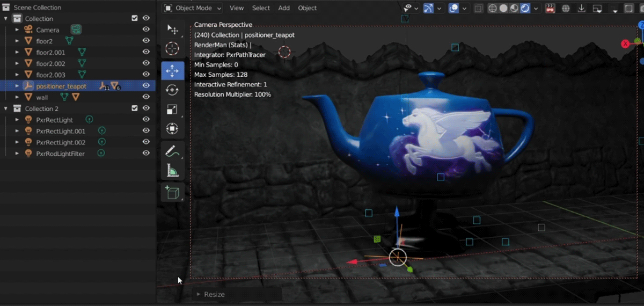Switch to rendered viewport shading
The width and height of the screenshot is (644, 306).
point(525,8)
